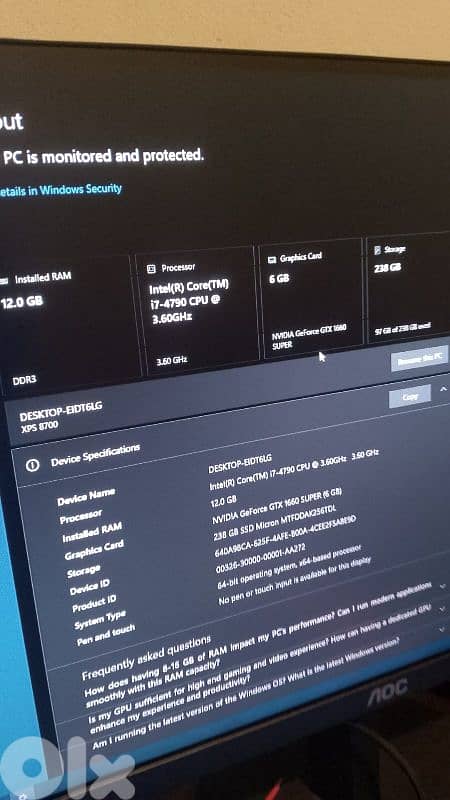Click the Device Specifications info icon
Viewport: 450px width, 800px height.
33,465
